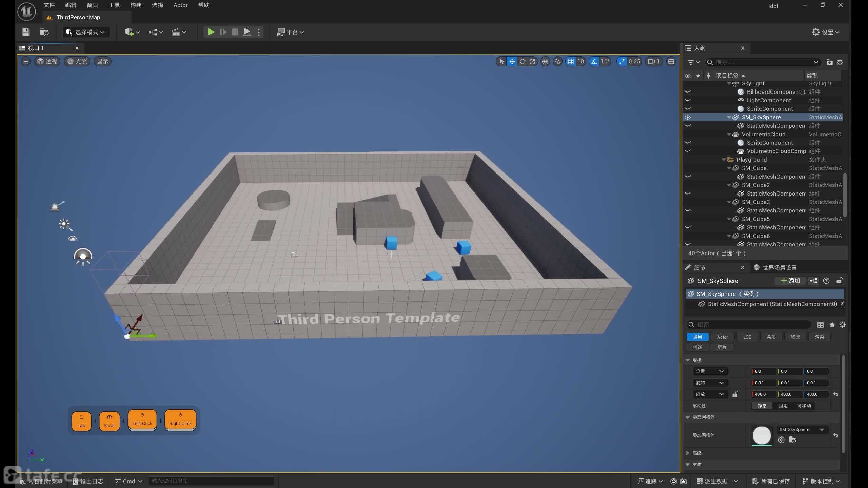Viewport: 868px width, 488px height.
Task: Open the Blueprints icon menu in the toolbar
Action: click(155, 32)
